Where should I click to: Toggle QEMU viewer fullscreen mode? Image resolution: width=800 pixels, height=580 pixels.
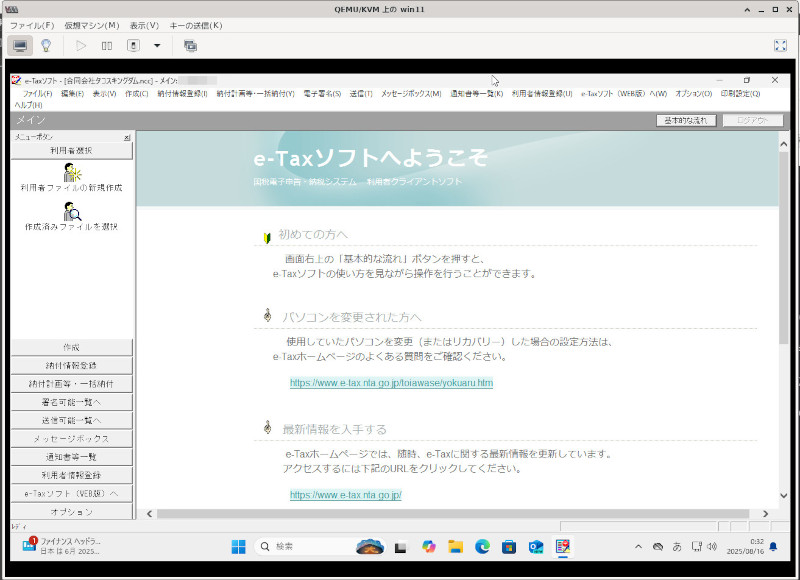tap(780, 46)
